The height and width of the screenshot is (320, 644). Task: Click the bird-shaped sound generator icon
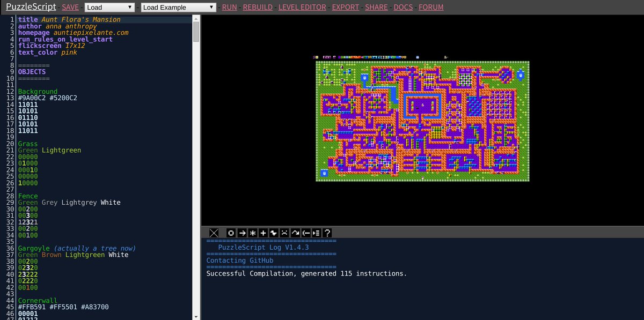274,233
